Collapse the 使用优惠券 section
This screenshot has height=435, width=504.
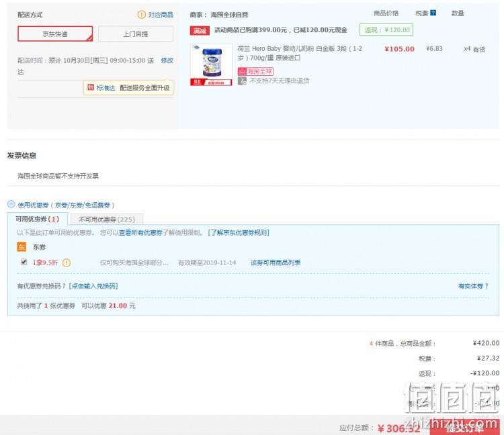pos(11,204)
